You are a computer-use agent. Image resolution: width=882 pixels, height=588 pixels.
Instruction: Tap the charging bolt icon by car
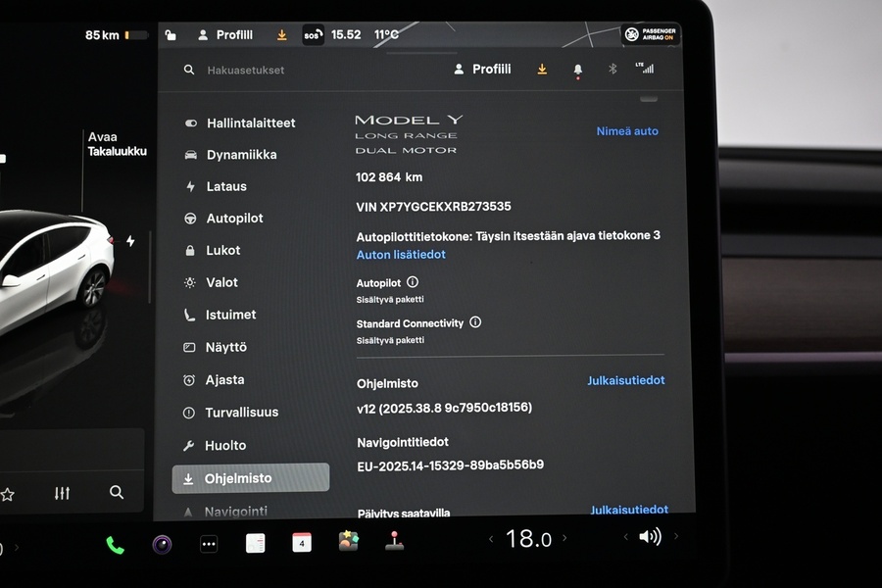point(130,241)
